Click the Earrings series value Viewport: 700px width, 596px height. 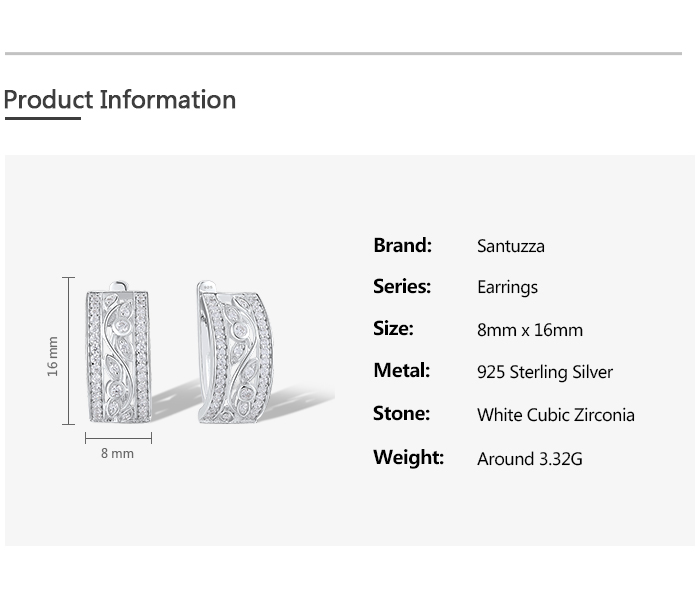point(507,288)
